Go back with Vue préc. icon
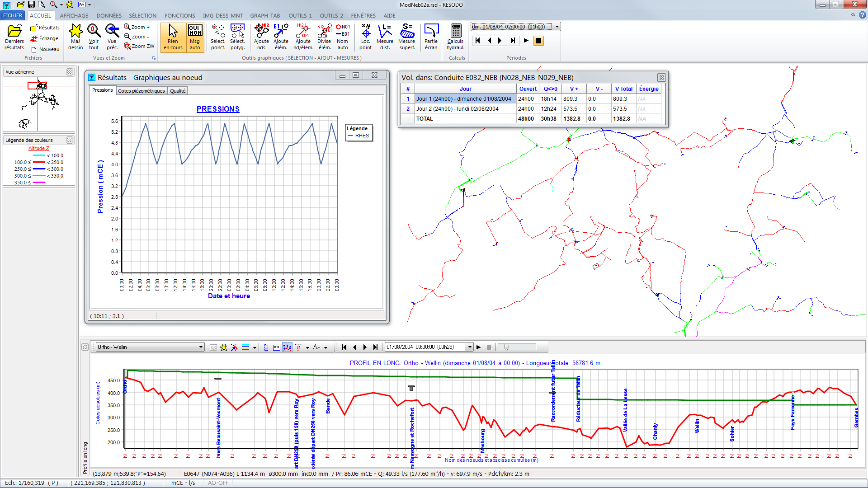Screen dimensions: 868x488 pyautogui.click(x=112, y=37)
